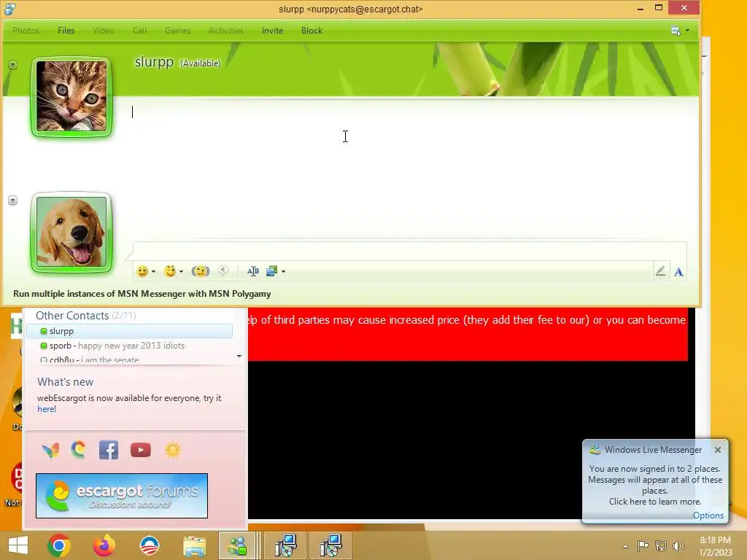Select contact slurpp in contact list
The image size is (747, 560).
tap(129, 331)
